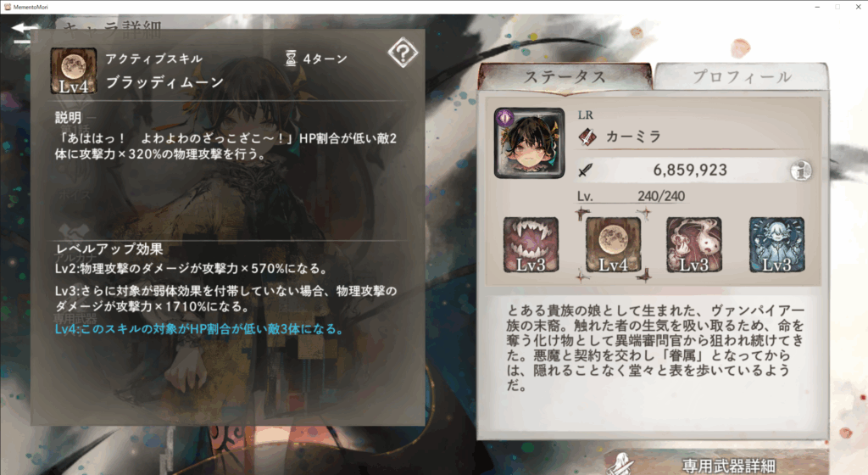Click the back arrow icon
The height and width of the screenshot is (475, 868).
click(x=25, y=32)
